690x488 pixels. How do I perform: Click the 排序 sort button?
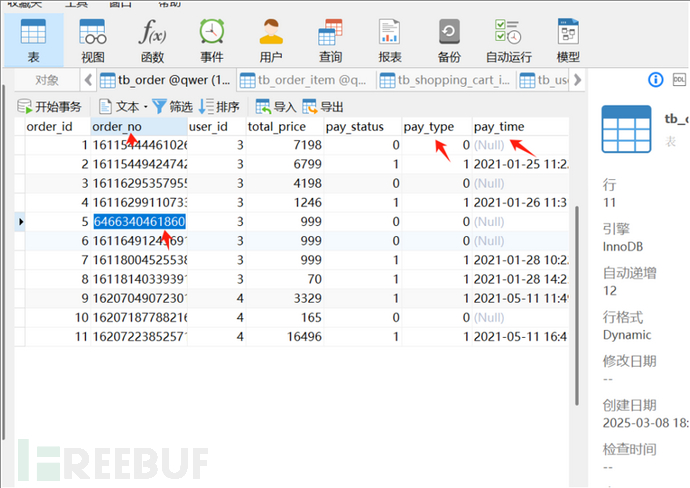point(219,106)
